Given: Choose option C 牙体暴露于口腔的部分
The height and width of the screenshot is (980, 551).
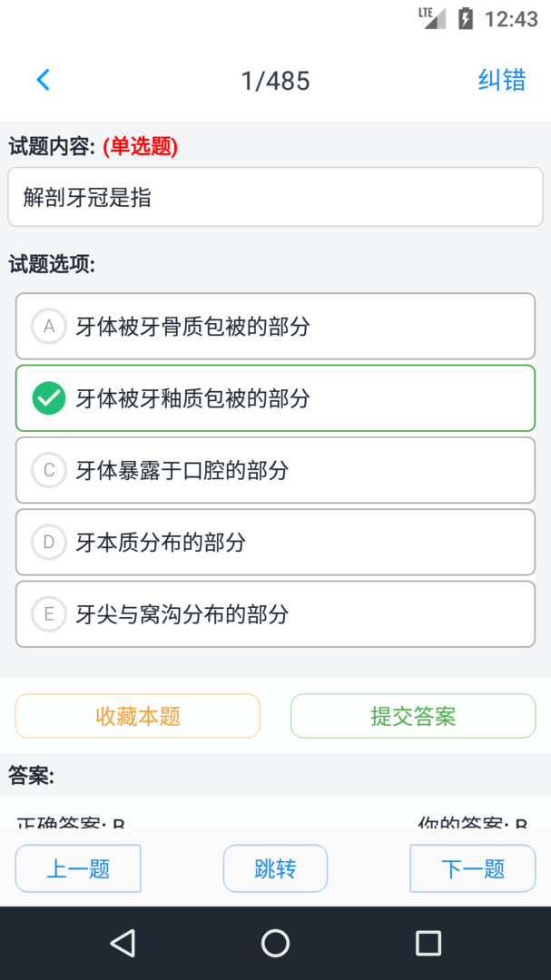Looking at the screenshot, I should pos(274,470).
